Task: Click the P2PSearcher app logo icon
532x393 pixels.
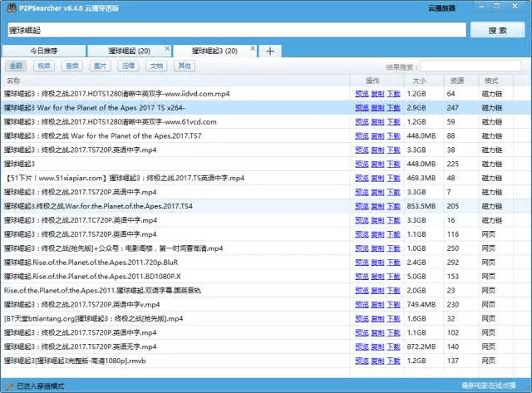Action: (11, 7)
